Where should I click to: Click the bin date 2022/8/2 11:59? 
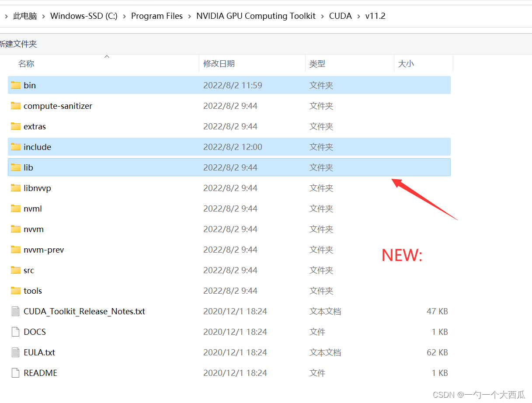coord(233,85)
